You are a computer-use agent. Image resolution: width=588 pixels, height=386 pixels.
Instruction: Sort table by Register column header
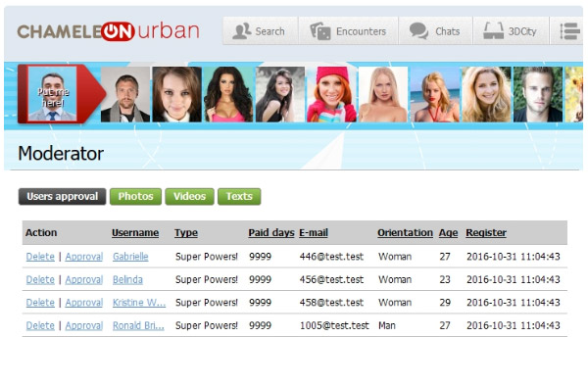486,233
